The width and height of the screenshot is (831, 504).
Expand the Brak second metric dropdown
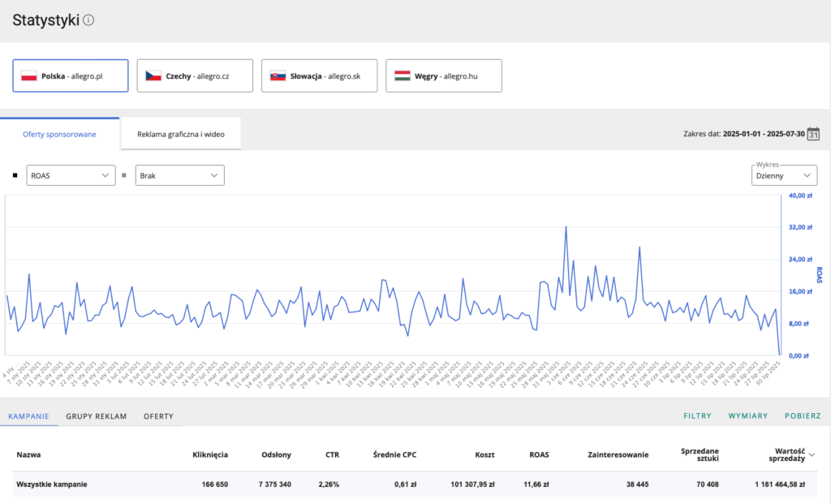(x=179, y=174)
